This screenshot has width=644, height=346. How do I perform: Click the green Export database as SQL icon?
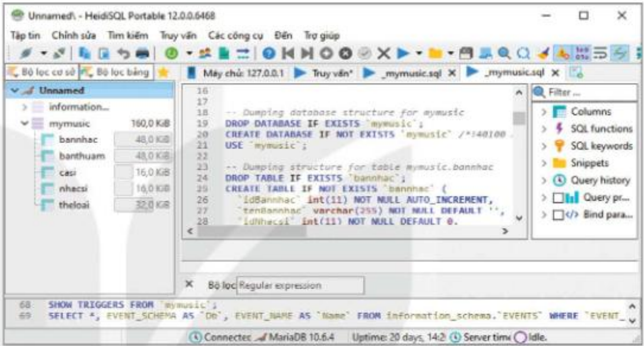point(224,53)
